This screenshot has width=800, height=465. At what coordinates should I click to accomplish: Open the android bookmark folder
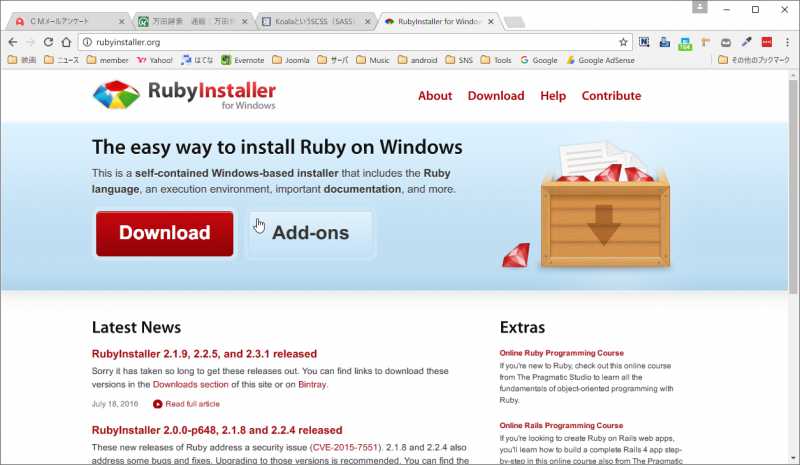pos(417,60)
